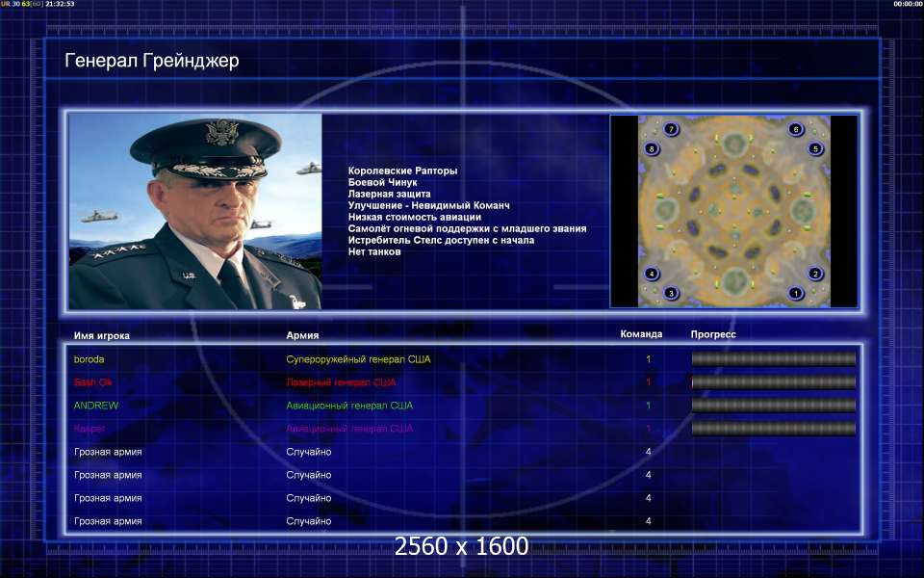Click the team number in boroda's row
Image resolution: width=924 pixels, height=578 pixels.
click(648, 359)
